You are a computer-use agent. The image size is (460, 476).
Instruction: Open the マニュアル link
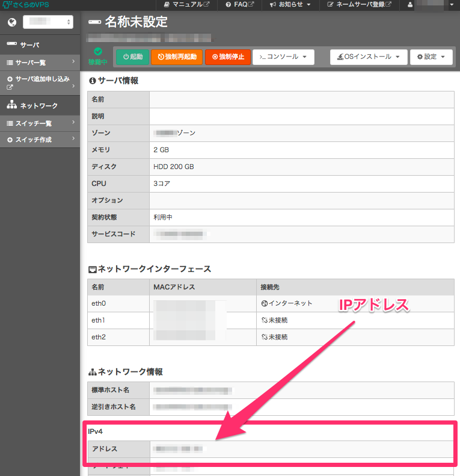tap(186, 4)
